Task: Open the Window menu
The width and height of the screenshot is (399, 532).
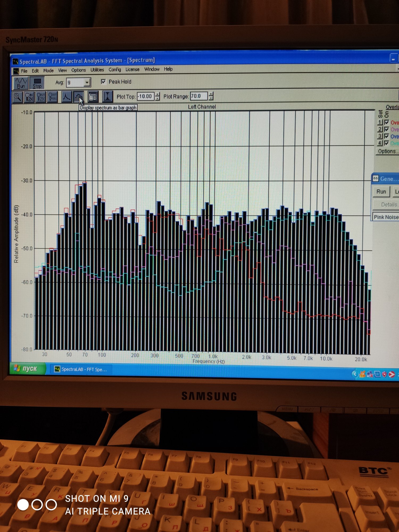Action: coord(152,69)
